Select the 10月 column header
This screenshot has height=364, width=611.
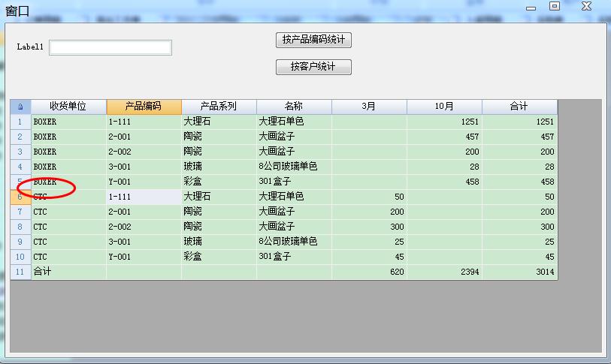tap(445, 107)
